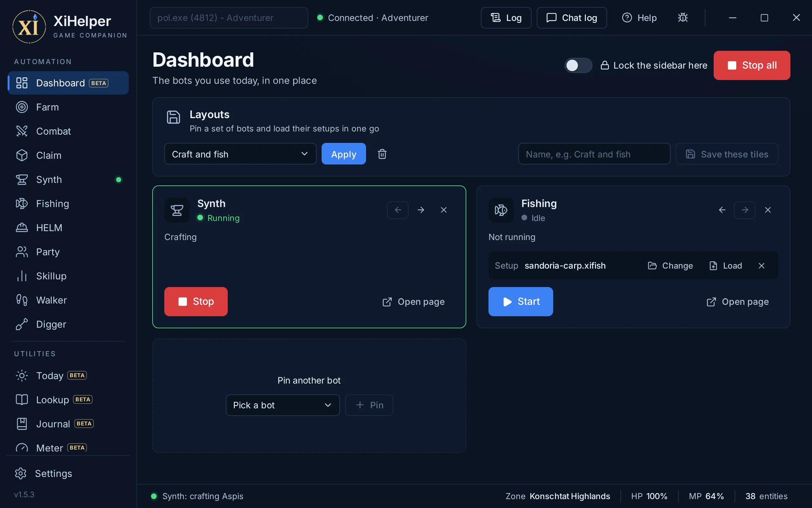Open the Farm page in sidebar
The height and width of the screenshot is (508, 812).
coord(68,107)
